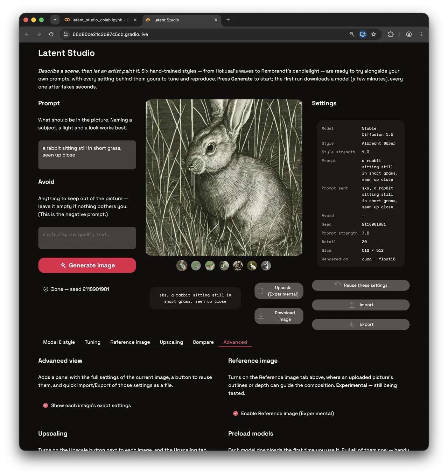
Task: Click the 'Albrecht Dürer' style value
Action: (x=379, y=143)
